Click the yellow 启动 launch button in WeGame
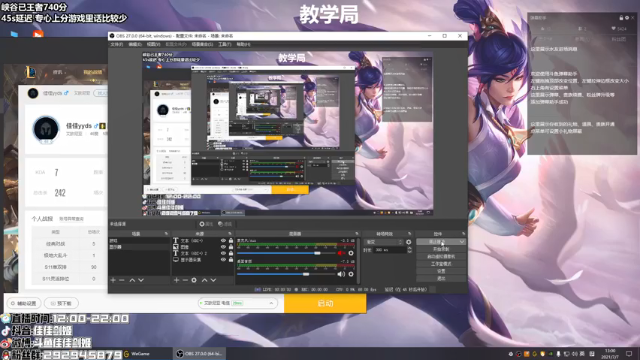 pos(325,303)
